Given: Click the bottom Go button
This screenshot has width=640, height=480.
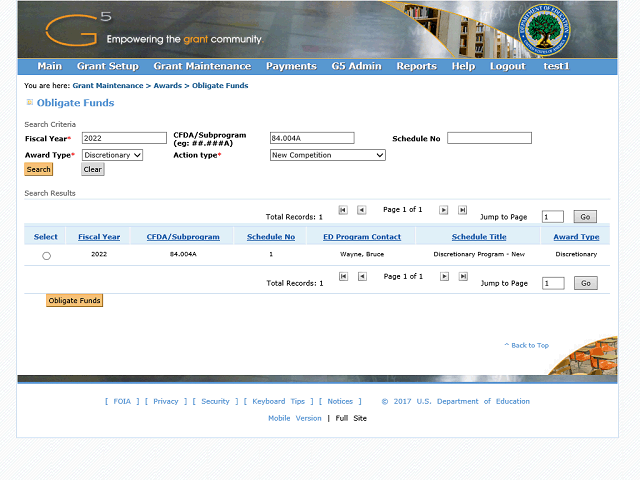Looking at the screenshot, I should (586, 283).
